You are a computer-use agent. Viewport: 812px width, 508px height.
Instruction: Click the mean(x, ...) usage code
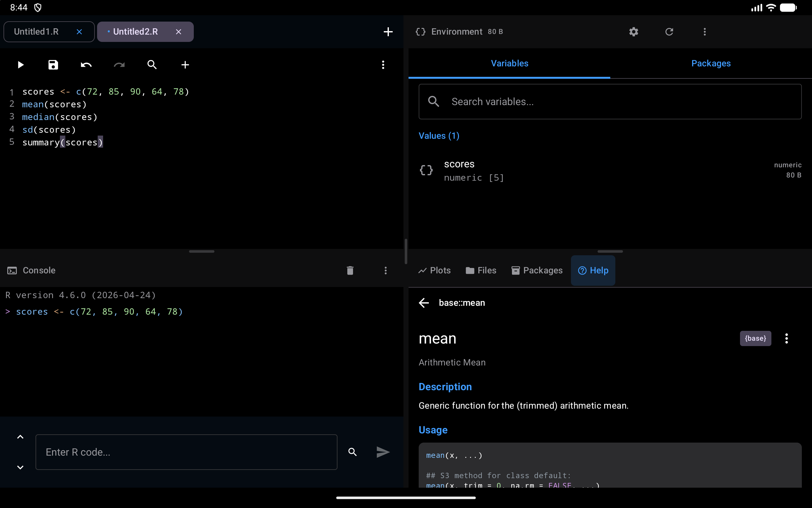point(454,455)
